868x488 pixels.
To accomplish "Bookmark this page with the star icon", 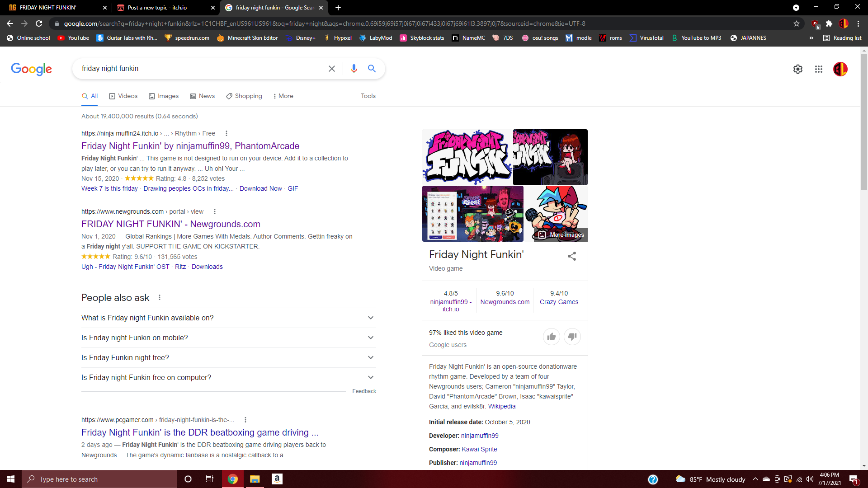I will [797, 23].
